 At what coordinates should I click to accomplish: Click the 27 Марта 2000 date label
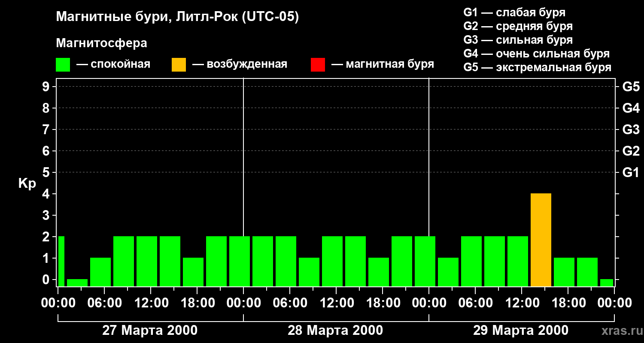[150, 330]
